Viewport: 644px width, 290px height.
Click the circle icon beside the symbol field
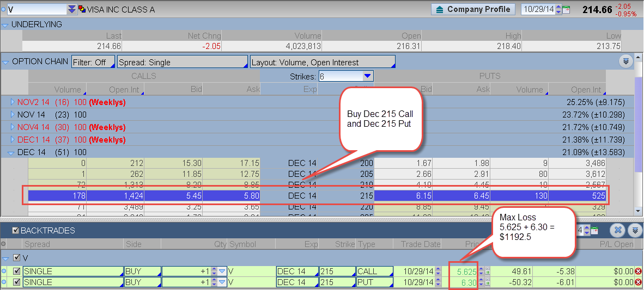pyautogui.click(x=4, y=8)
